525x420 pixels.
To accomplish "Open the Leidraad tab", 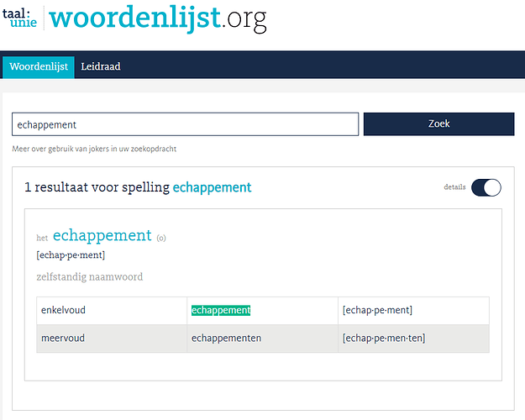I will (101, 66).
